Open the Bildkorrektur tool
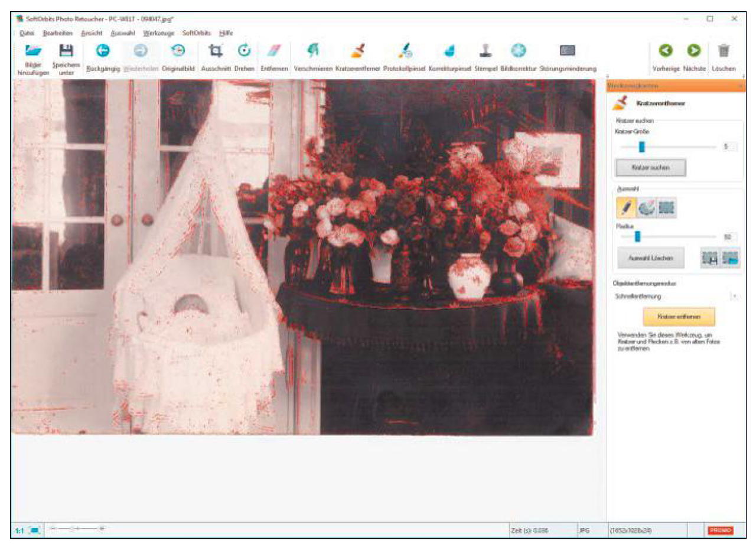 pyautogui.click(x=518, y=52)
